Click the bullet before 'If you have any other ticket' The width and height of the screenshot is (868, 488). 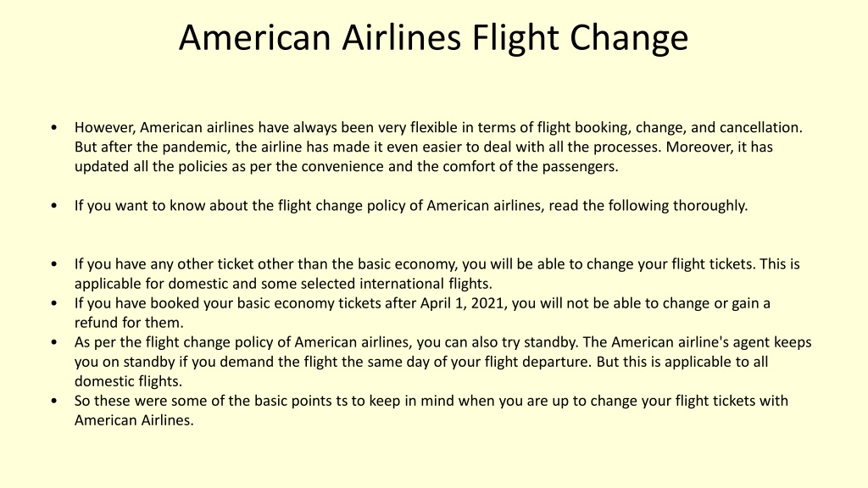[53, 264]
